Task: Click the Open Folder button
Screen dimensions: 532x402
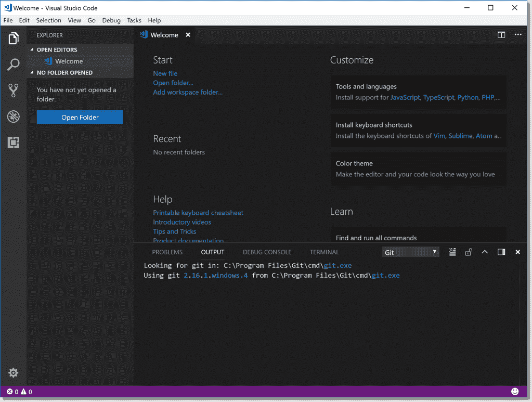Action: coord(80,117)
